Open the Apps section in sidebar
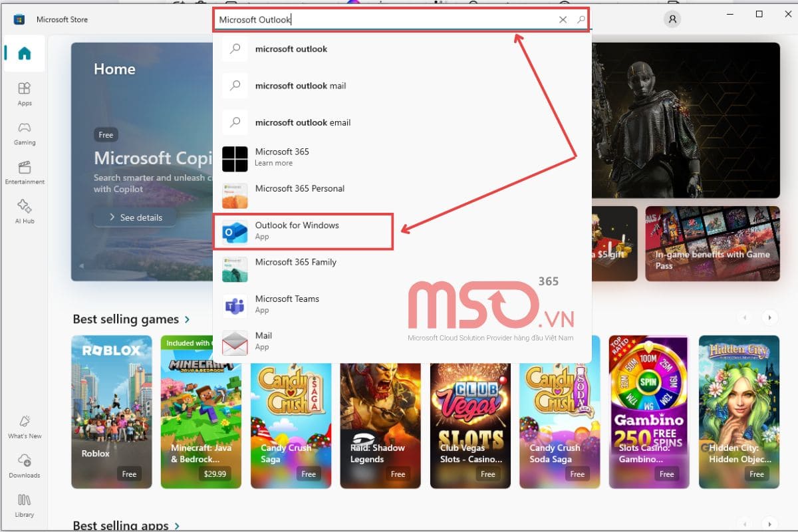 (25, 94)
